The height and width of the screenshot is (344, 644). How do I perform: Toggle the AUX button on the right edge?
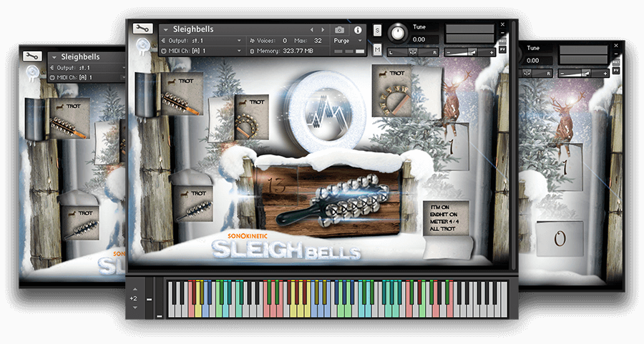[x=503, y=41]
